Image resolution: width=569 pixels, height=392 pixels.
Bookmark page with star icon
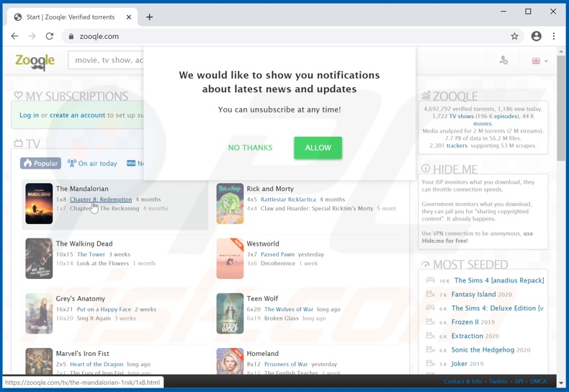(514, 36)
